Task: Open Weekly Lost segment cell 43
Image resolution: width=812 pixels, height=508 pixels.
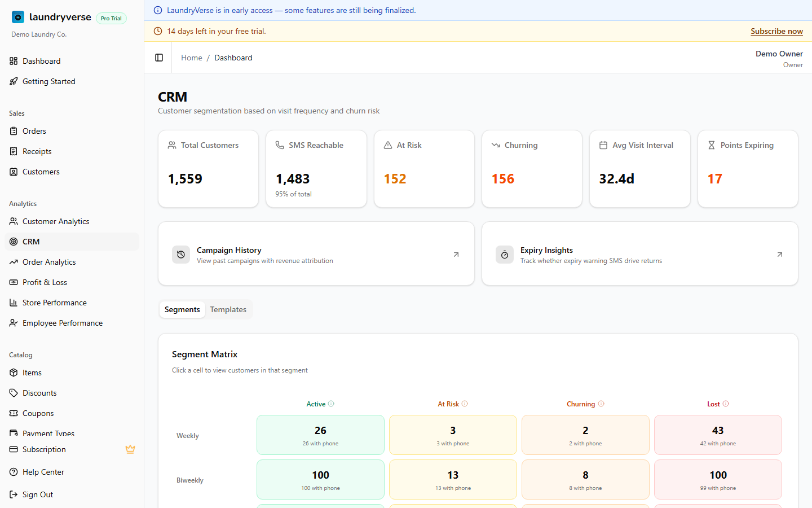Action: [x=718, y=435]
